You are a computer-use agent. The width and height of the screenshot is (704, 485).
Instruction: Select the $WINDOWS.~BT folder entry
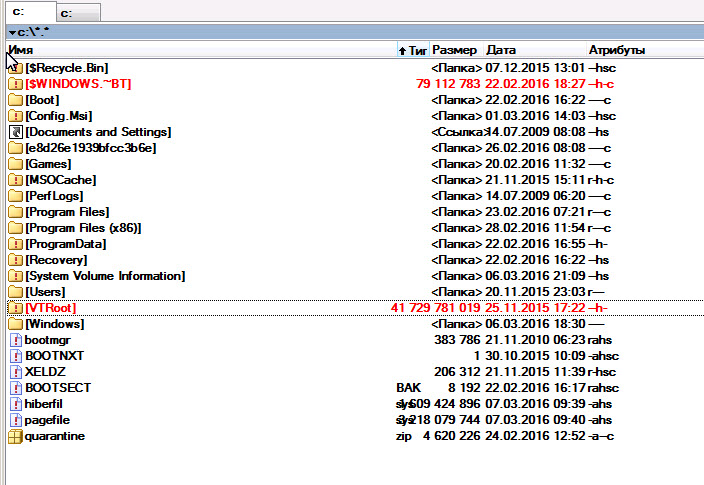(78, 84)
